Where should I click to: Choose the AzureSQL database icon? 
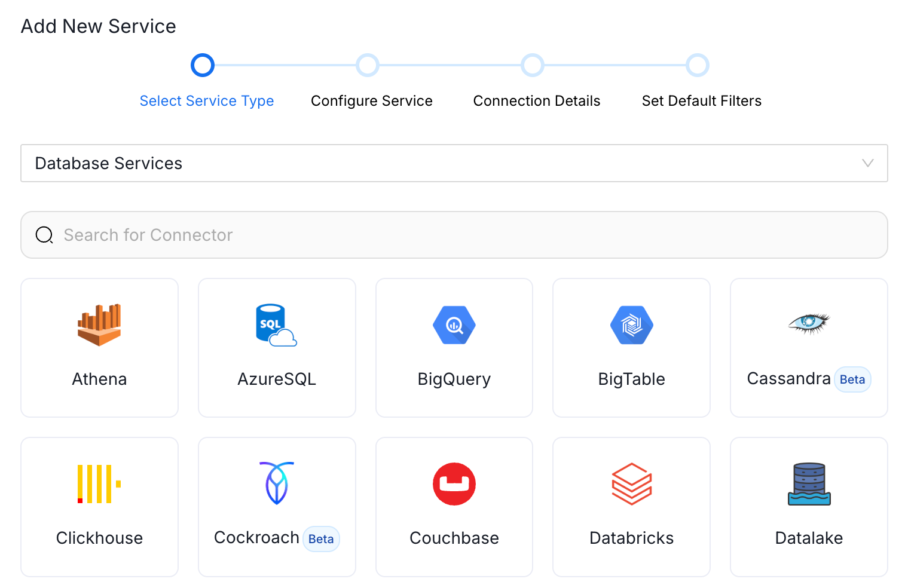coord(276,325)
